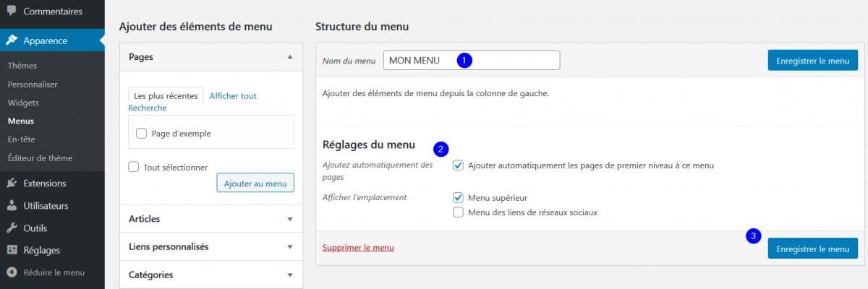The image size is (868, 289).
Task: Click the Réglages sliders icon
Action: [12, 251]
